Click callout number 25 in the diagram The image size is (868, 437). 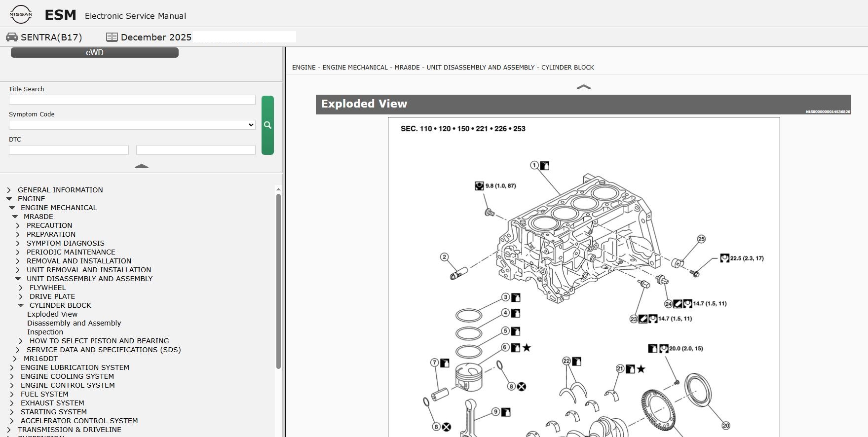(x=701, y=239)
